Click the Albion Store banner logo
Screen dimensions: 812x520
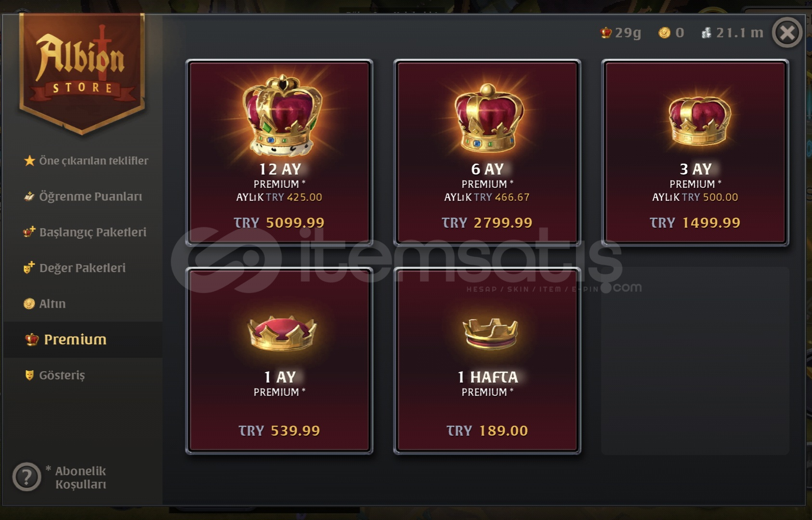[82, 73]
